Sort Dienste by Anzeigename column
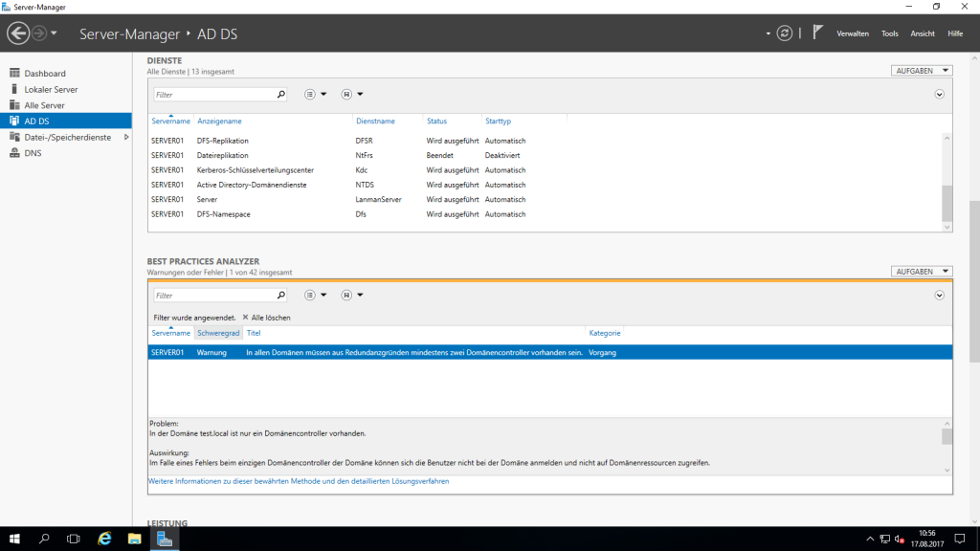980x551 pixels. [219, 121]
